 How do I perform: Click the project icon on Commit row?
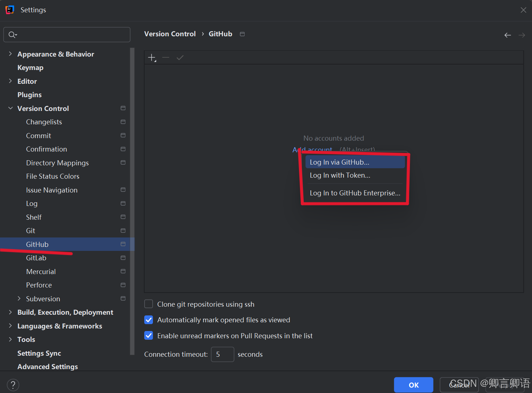pyautogui.click(x=123, y=135)
